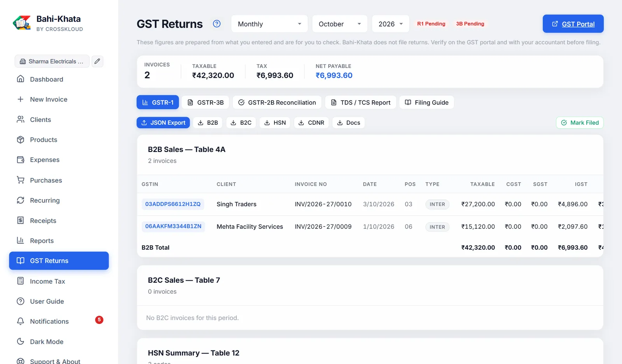The image size is (622, 364).
Task: Open the GST Portal link button
Action: pyautogui.click(x=573, y=24)
